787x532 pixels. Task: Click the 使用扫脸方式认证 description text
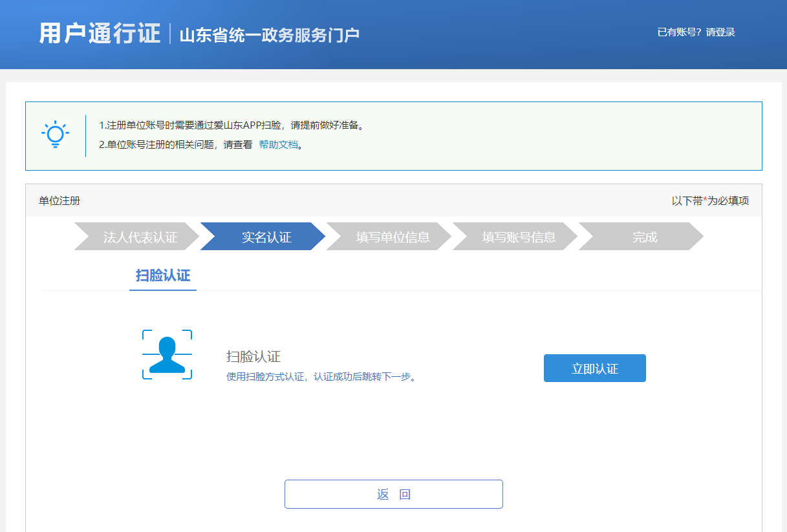[320, 377]
